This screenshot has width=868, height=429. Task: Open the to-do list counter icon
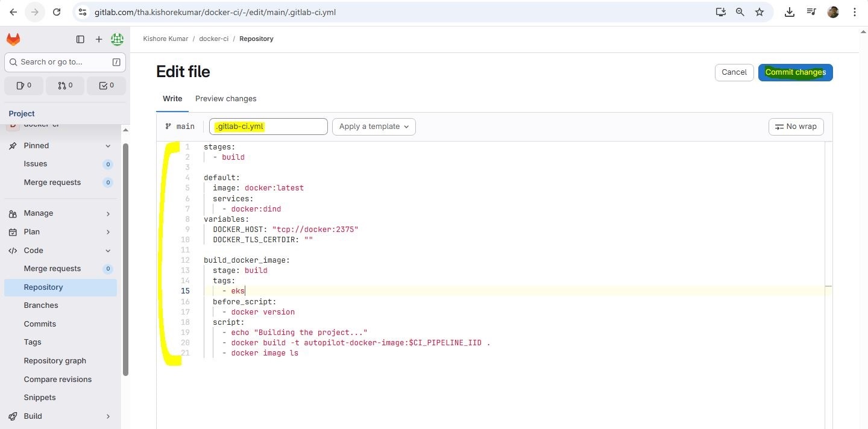tap(106, 86)
